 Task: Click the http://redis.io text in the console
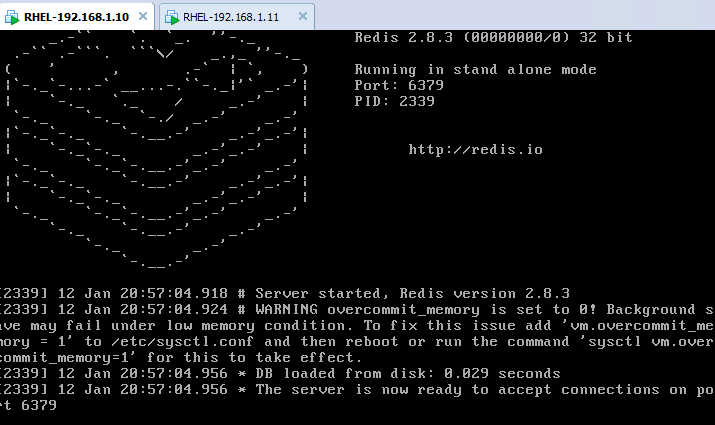point(476,150)
